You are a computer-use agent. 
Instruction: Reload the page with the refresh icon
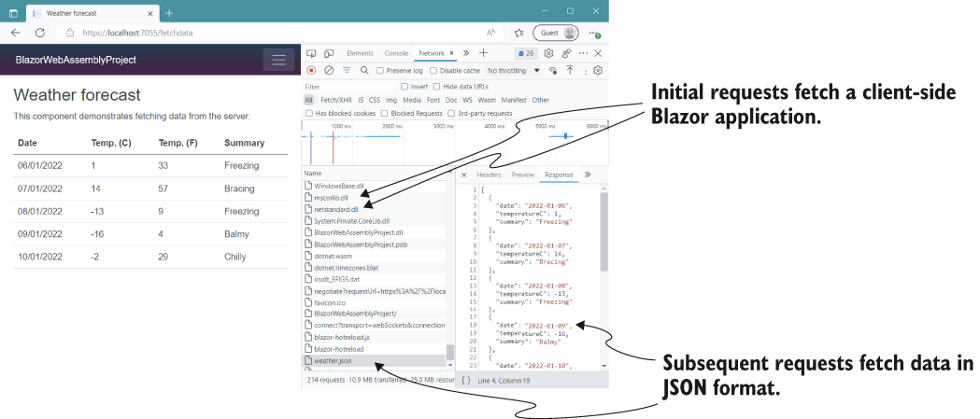pos(39,33)
